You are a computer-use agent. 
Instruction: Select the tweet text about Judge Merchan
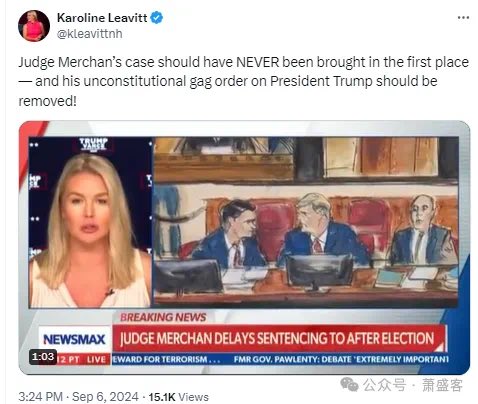[x=243, y=81]
